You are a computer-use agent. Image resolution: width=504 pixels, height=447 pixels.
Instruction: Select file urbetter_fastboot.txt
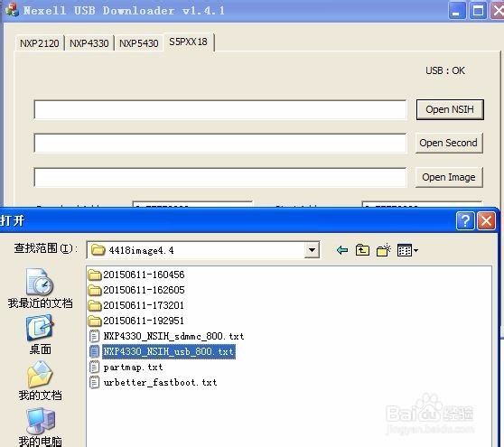(x=153, y=382)
